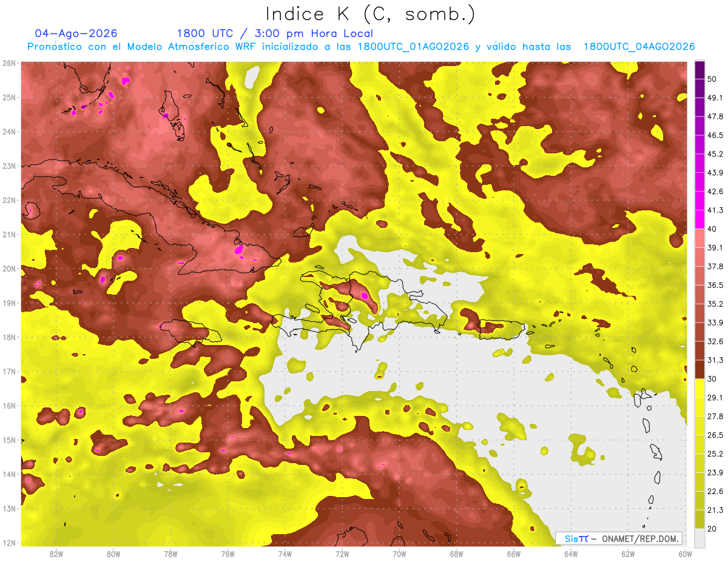728x562 pixels.
Task: Click the '12N' latitude label
Action: coord(8,543)
